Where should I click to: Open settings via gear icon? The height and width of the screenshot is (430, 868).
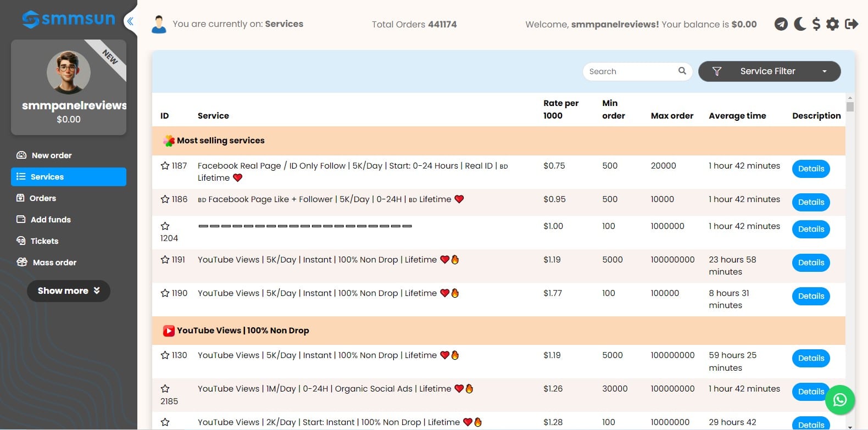[833, 24]
